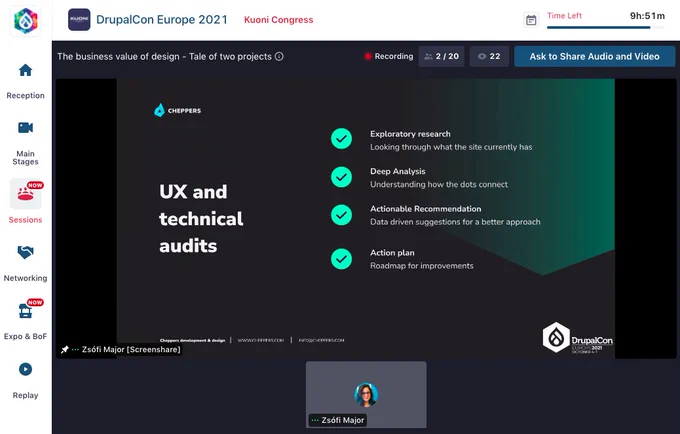680x434 pixels.
Task: Open the participants count 2 / 20
Action: coord(441,56)
